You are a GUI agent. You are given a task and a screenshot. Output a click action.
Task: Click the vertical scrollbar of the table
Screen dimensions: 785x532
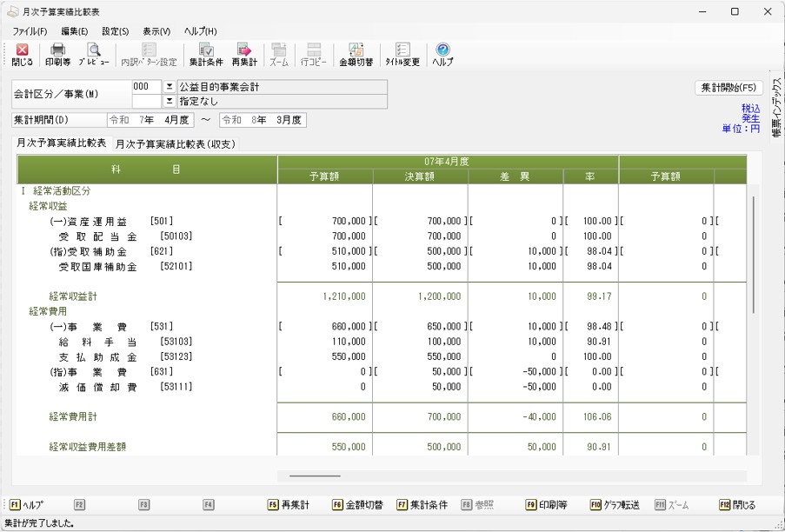click(x=753, y=254)
